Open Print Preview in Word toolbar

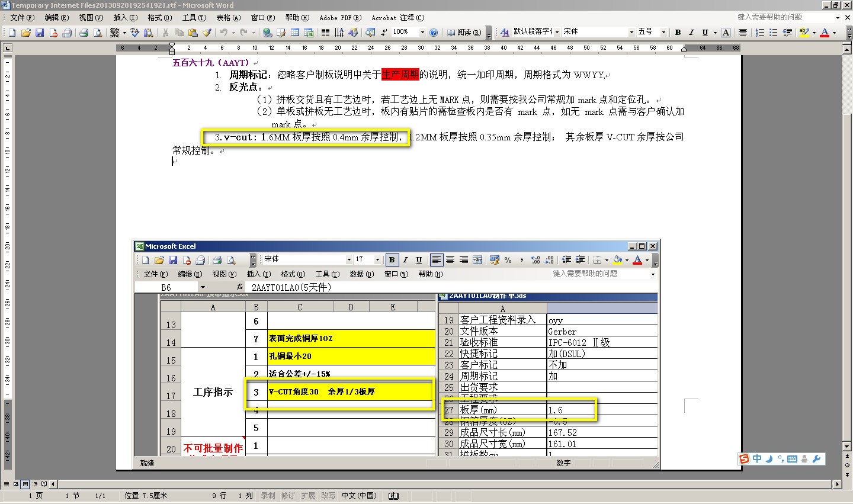click(x=98, y=33)
